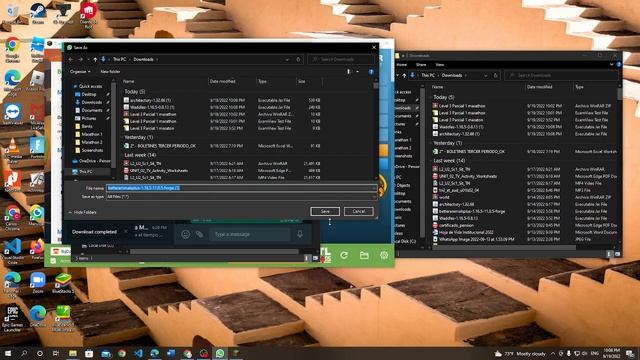The width and height of the screenshot is (640, 360).
Task: Select Hoja de Vida Institucional 2022 file
Action: point(466,232)
